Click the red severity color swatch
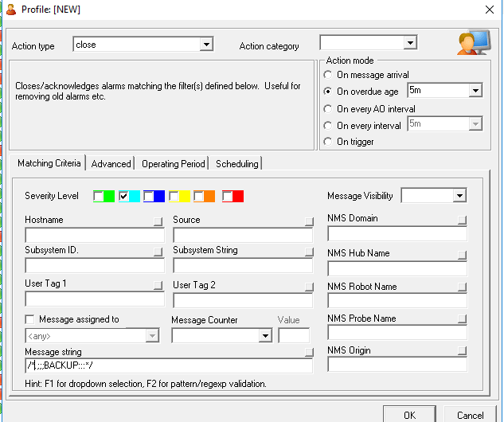 (237, 196)
